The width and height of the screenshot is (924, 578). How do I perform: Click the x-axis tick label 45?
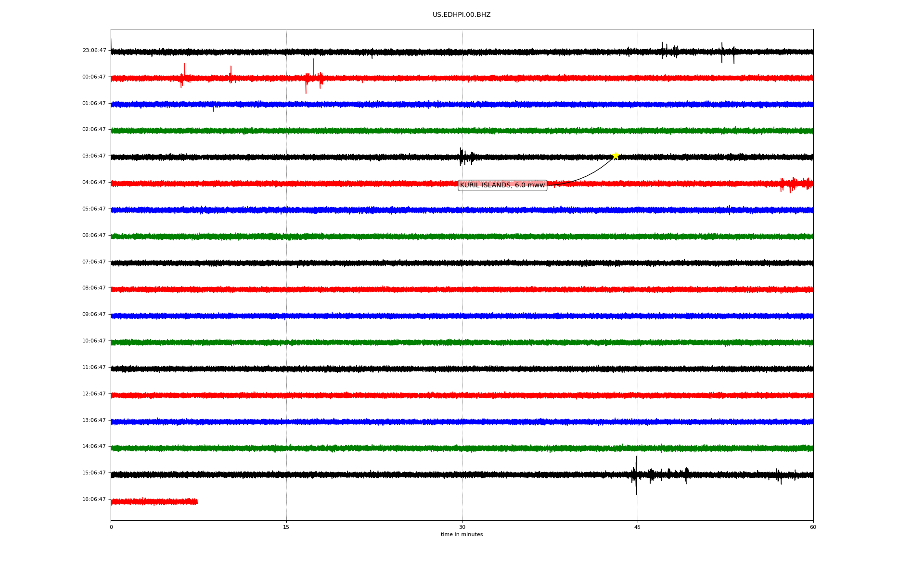(638, 527)
